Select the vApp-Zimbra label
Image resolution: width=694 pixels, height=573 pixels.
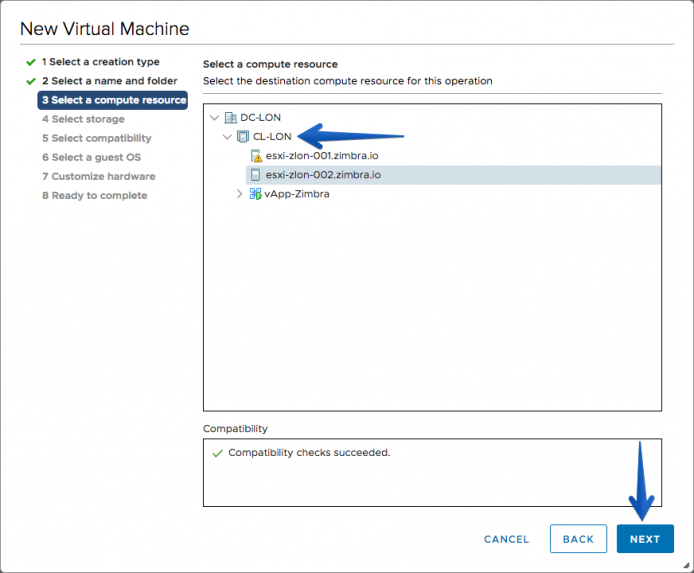[297, 194]
